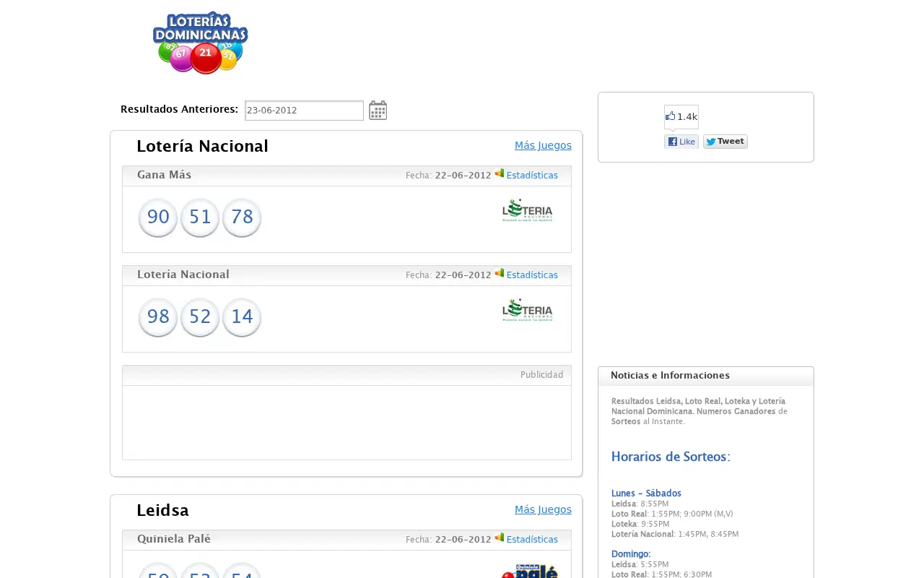The image size is (924, 578).
Task: Click the Lotería Nacional logo beside Gana Más
Action: point(527,210)
